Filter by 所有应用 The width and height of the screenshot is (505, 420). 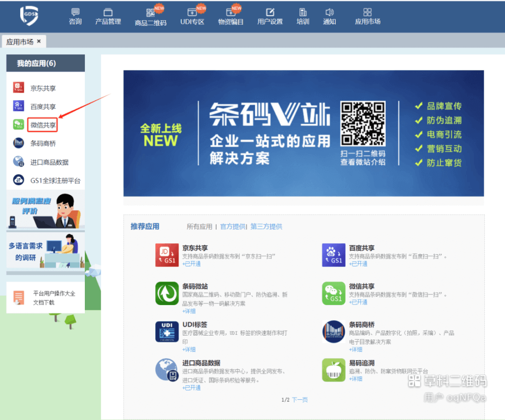point(199,227)
